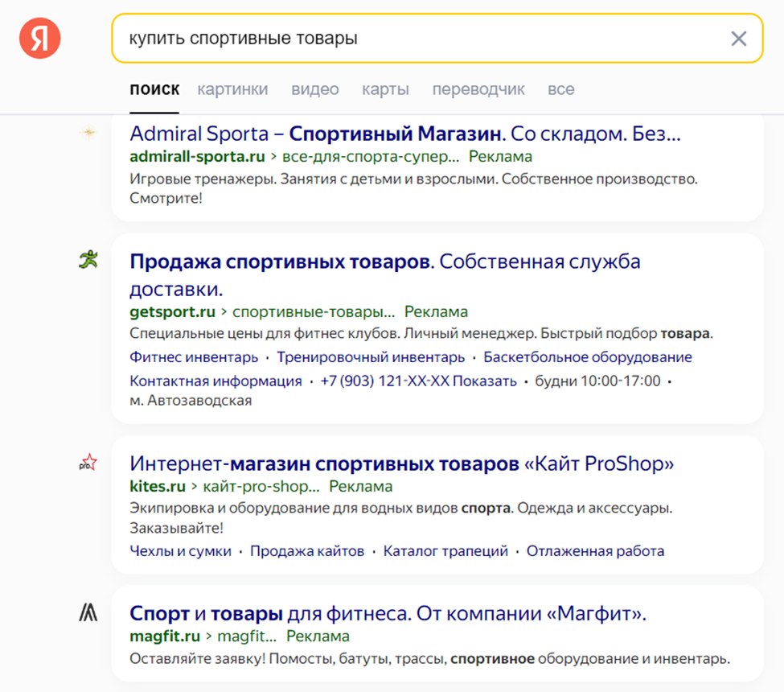The width and height of the screenshot is (784, 692).
Task: Visit kites.ru domain link
Action: pos(158,486)
